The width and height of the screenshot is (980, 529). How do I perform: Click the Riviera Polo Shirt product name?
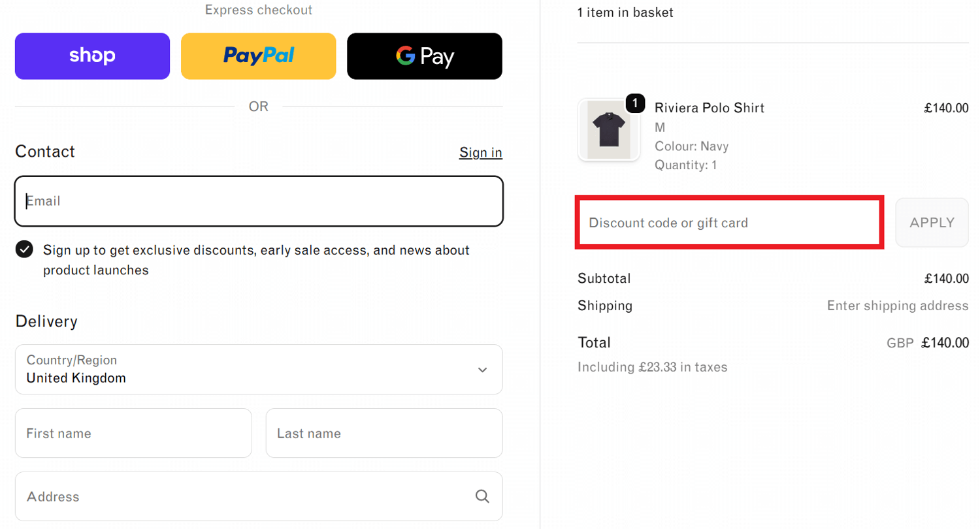click(709, 108)
